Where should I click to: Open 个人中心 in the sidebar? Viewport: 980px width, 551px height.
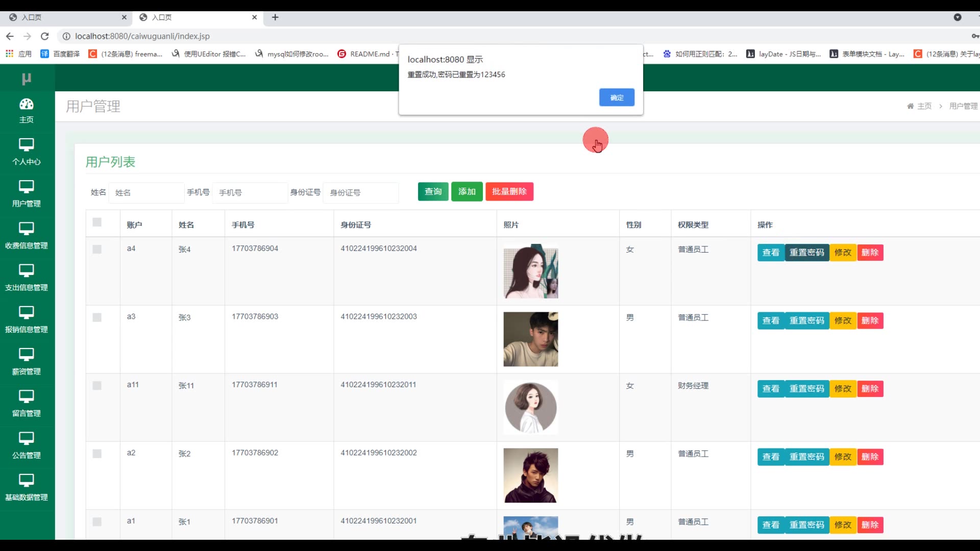27,152
